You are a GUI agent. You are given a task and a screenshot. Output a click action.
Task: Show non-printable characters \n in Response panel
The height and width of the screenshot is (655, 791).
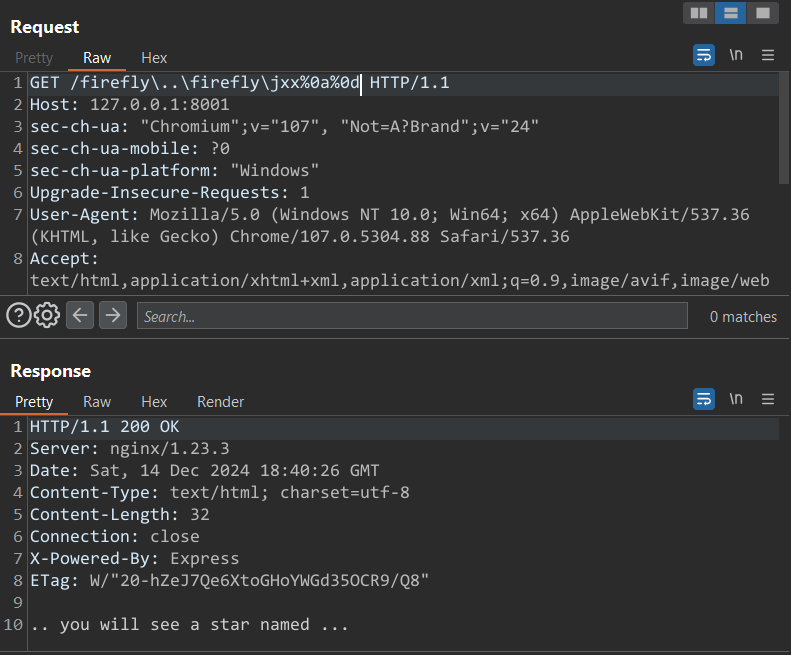tap(736, 399)
